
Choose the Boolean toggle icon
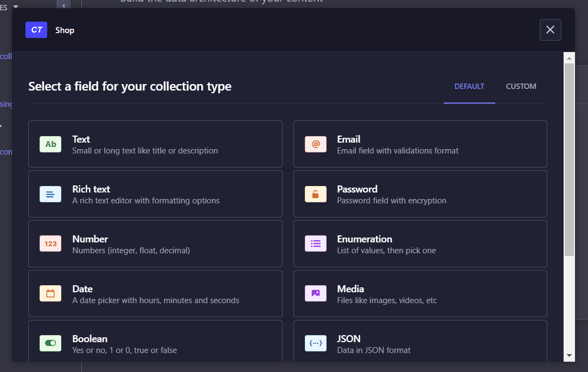point(50,343)
